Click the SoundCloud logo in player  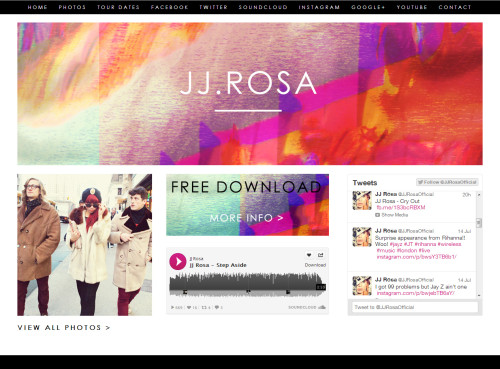click(x=307, y=307)
